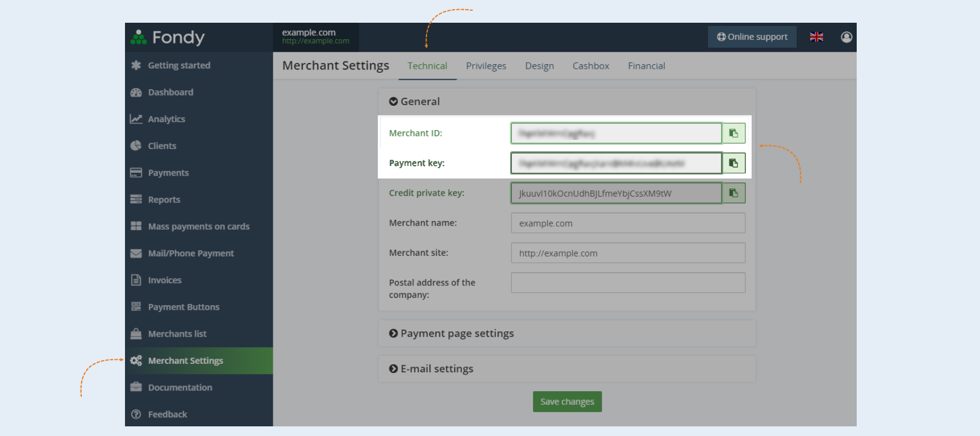Image resolution: width=980 pixels, height=436 pixels.
Task: Open the Clients section
Action: point(199,146)
